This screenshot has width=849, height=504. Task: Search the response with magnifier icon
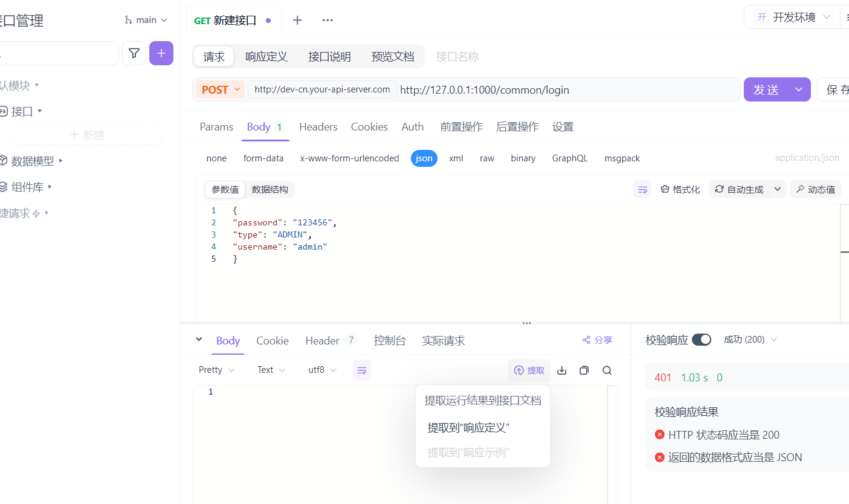tap(607, 370)
